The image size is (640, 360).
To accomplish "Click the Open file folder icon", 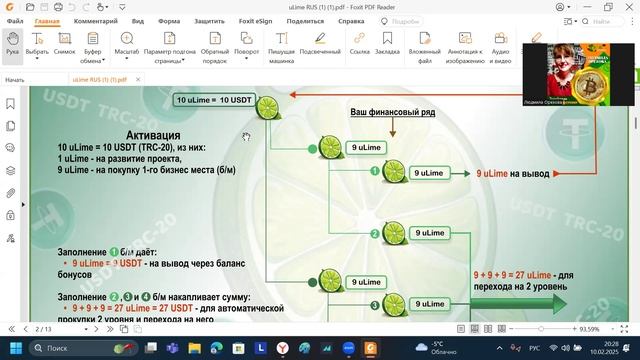I will pos(30,7).
